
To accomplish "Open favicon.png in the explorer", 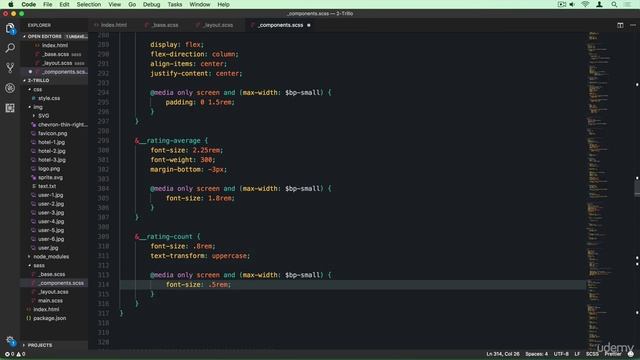I will click(x=52, y=133).
